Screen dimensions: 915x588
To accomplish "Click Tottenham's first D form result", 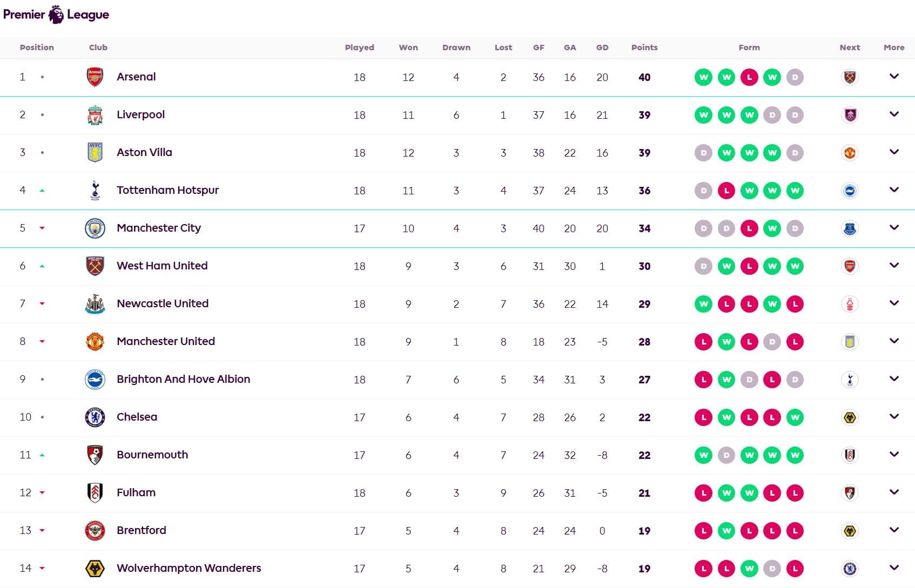I will tap(703, 191).
